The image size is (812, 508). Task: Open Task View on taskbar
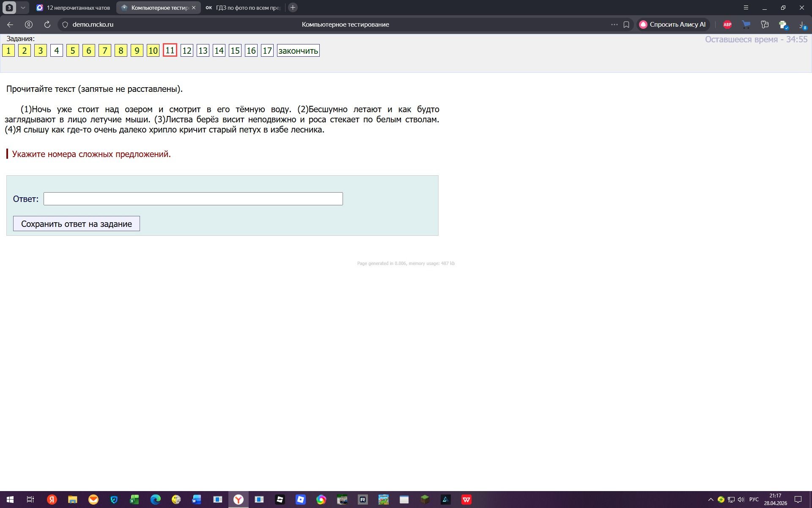point(30,500)
